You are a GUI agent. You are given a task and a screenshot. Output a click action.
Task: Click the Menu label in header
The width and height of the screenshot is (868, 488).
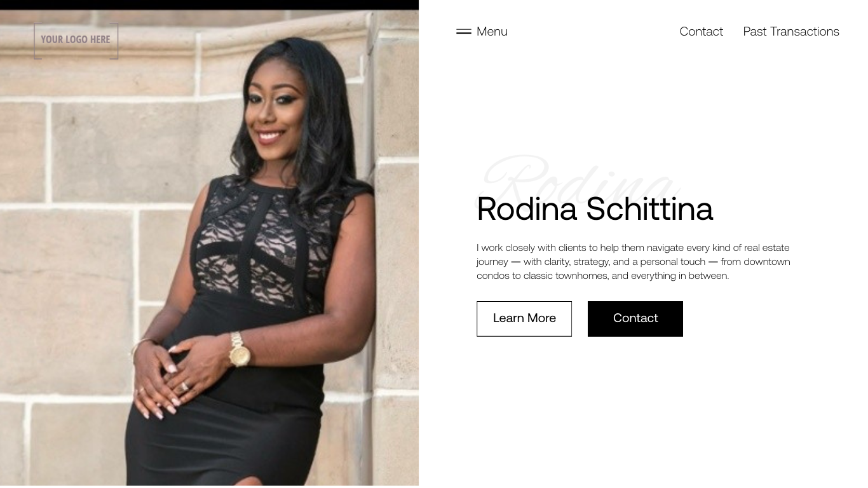(492, 31)
